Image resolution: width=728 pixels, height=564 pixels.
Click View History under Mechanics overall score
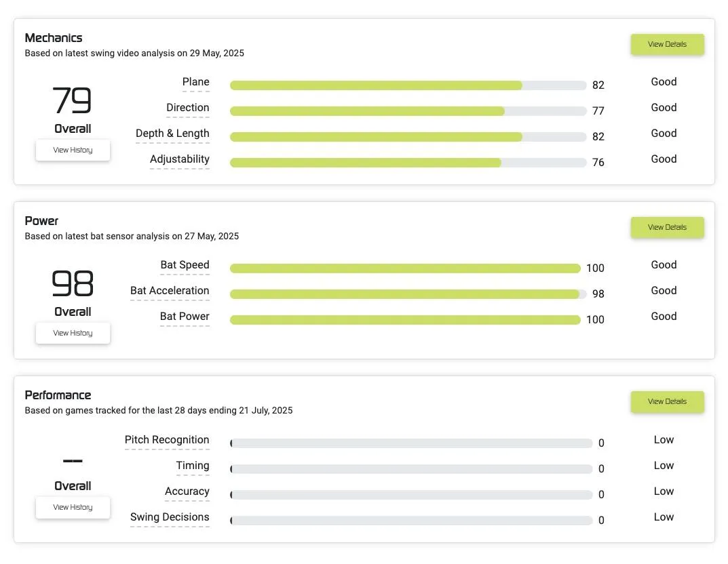pos(73,150)
